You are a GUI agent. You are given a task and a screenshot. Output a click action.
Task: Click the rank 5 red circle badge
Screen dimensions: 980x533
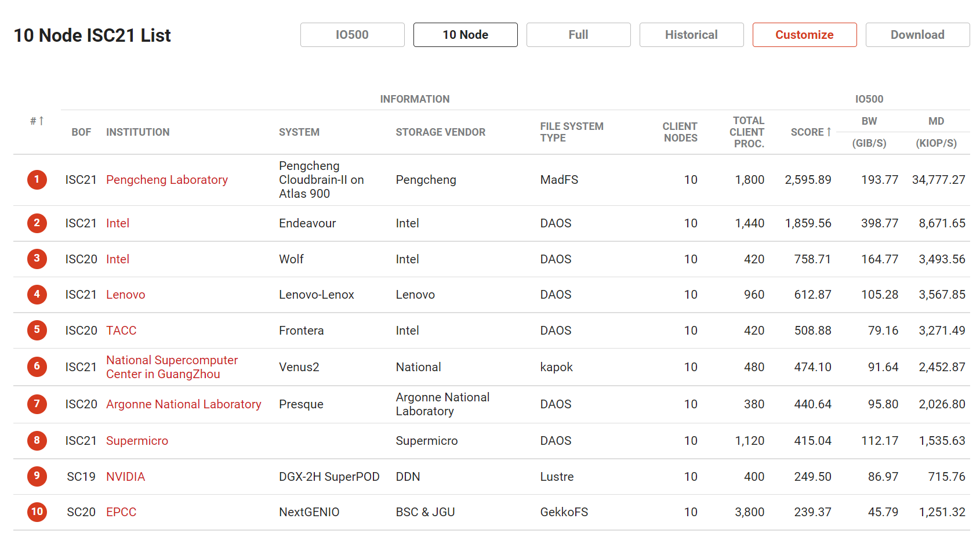tap(37, 330)
